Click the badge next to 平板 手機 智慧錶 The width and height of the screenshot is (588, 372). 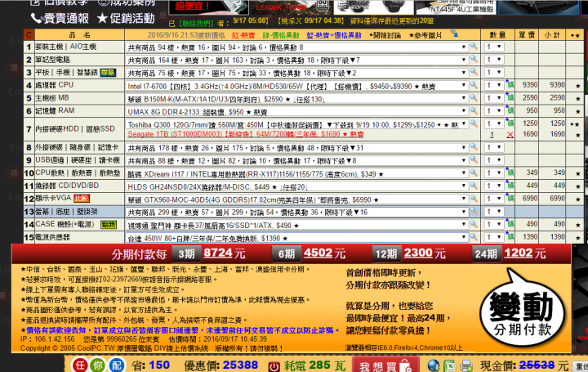click(108, 73)
